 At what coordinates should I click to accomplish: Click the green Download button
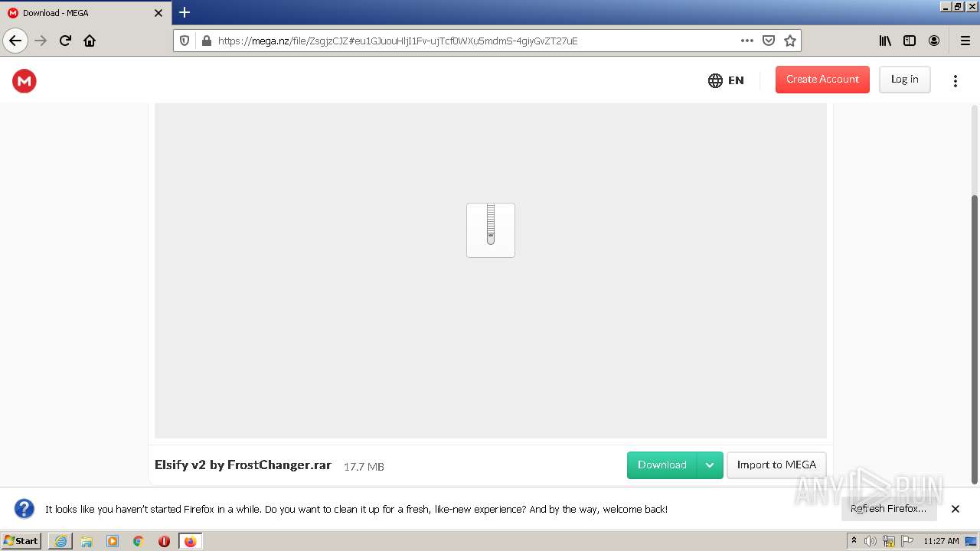pyautogui.click(x=662, y=465)
